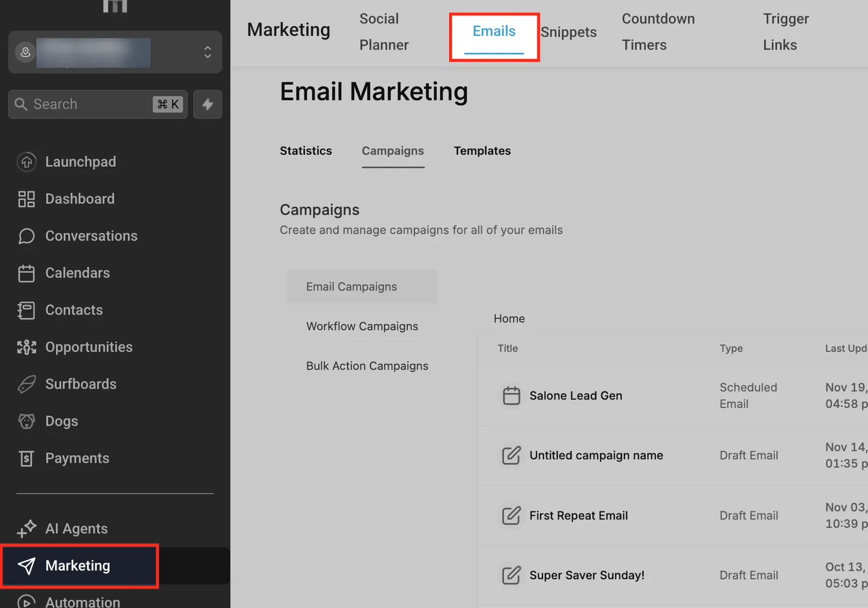Viewport: 868px width, 608px height.
Task: Switch to the Snippets tab
Action: [x=569, y=32]
